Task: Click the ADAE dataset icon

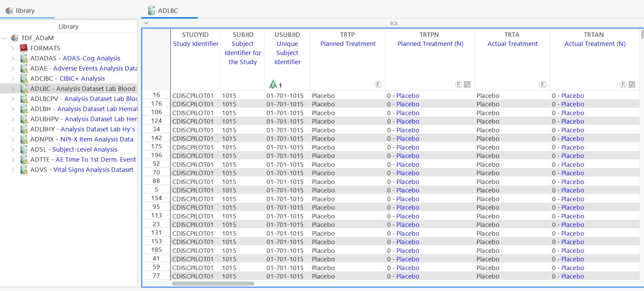Action: click(x=24, y=68)
